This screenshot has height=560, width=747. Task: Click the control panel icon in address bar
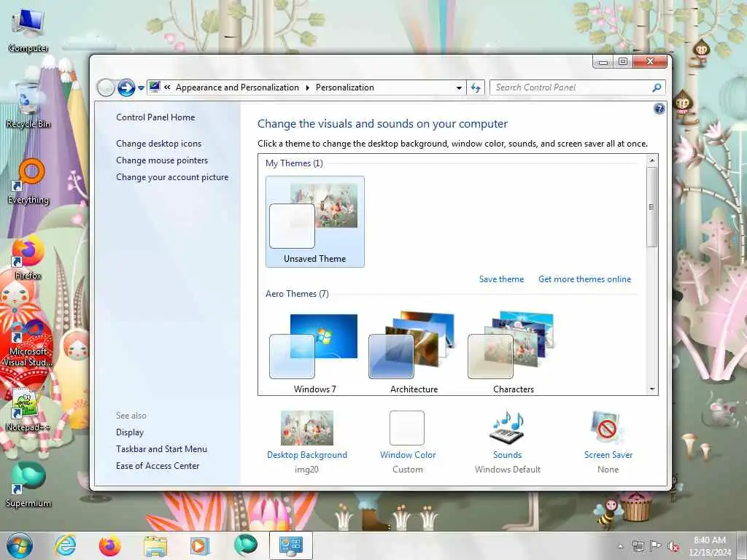155,87
